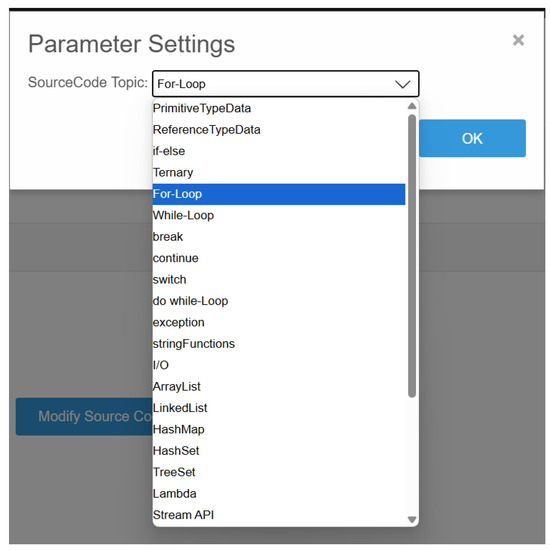The height and width of the screenshot is (550, 550).
Task: Select the break topic
Action: click(279, 237)
